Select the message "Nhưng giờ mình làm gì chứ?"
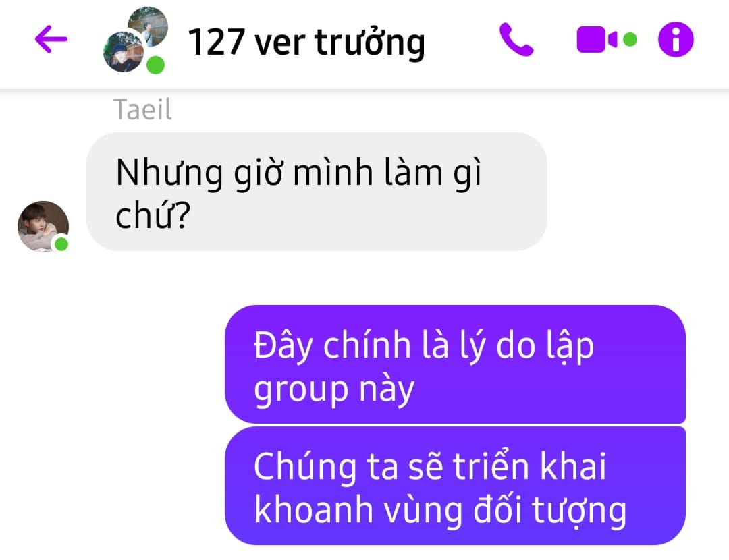729x560 pixels. 317,192
